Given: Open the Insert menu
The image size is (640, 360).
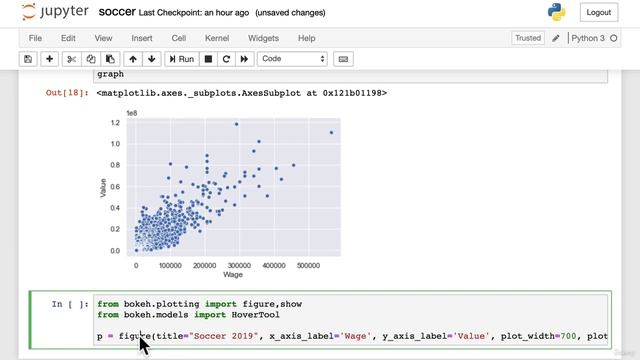Looking at the screenshot, I should click(x=142, y=38).
